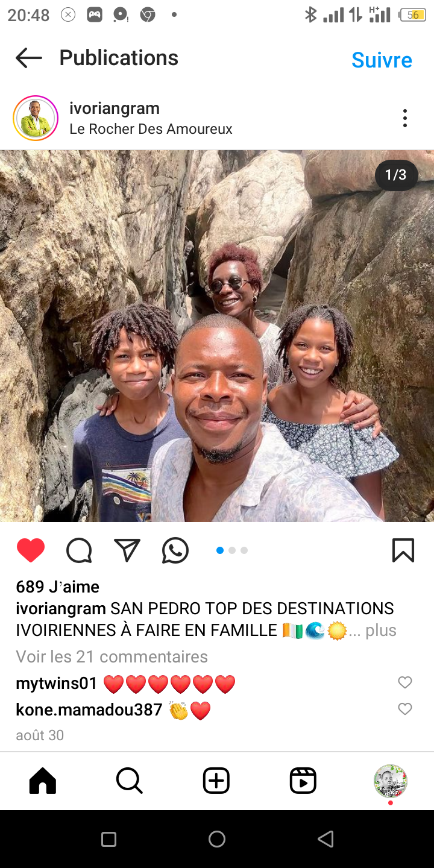Open the three-dot post options menu

405,118
